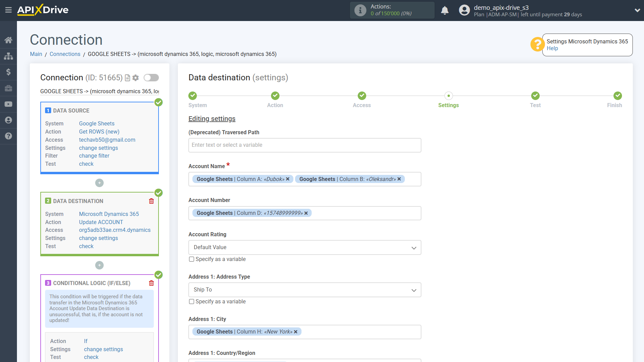The width and height of the screenshot is (644, 362).
Task: Toggle the connection on/off switch
Action: point(151,78)
